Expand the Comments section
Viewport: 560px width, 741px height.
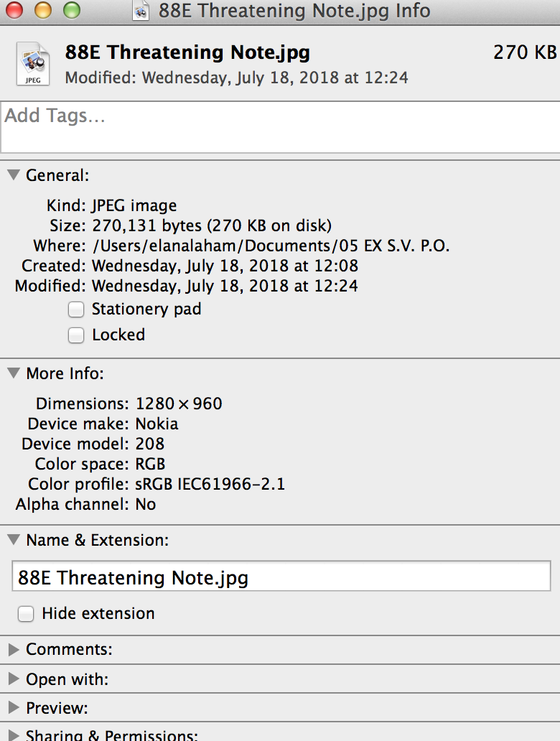pos(14,649)
